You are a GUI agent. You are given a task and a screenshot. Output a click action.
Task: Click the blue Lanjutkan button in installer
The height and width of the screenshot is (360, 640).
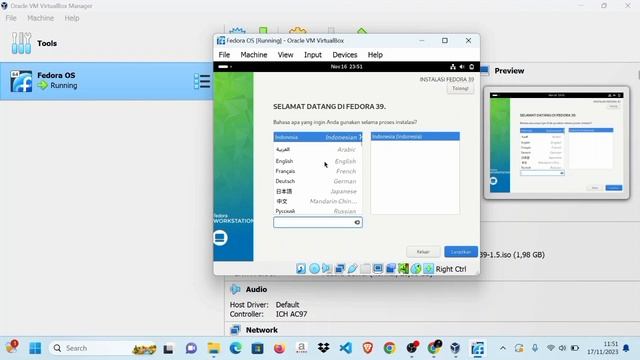461,252
